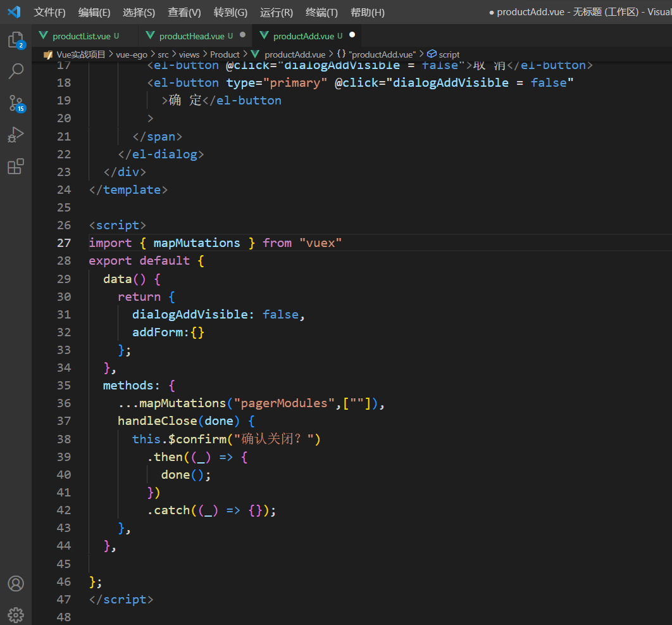Open the Accounts menu icon
The image size is (672, 625).
(x=16, y=584)
